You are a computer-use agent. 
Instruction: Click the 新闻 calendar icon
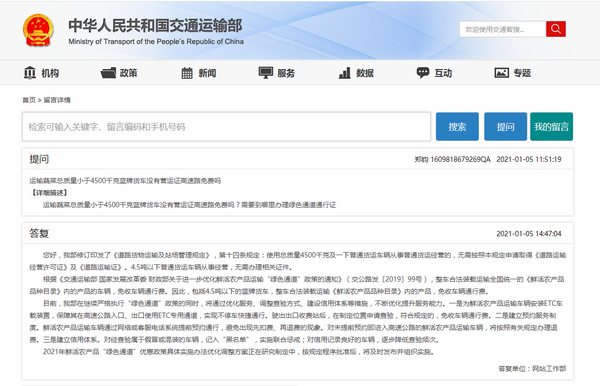(187, 73)
